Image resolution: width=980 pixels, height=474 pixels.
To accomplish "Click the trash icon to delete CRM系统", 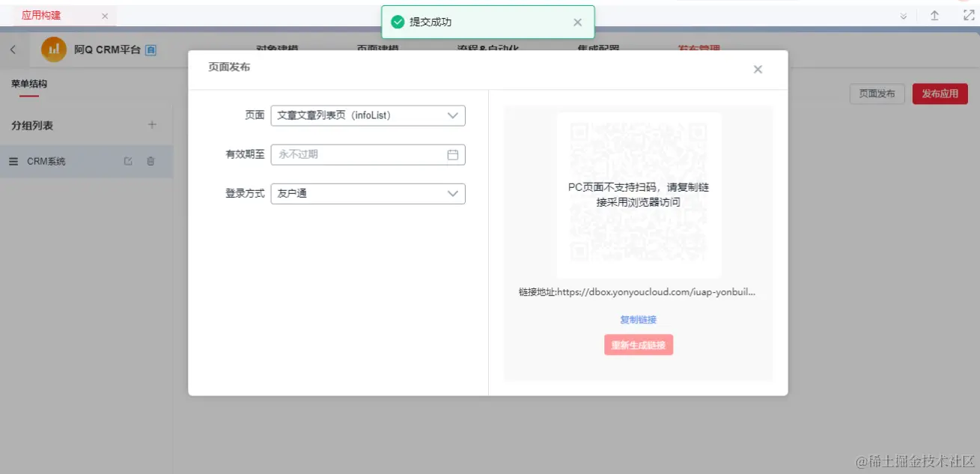I will click(x=151, y=160).
